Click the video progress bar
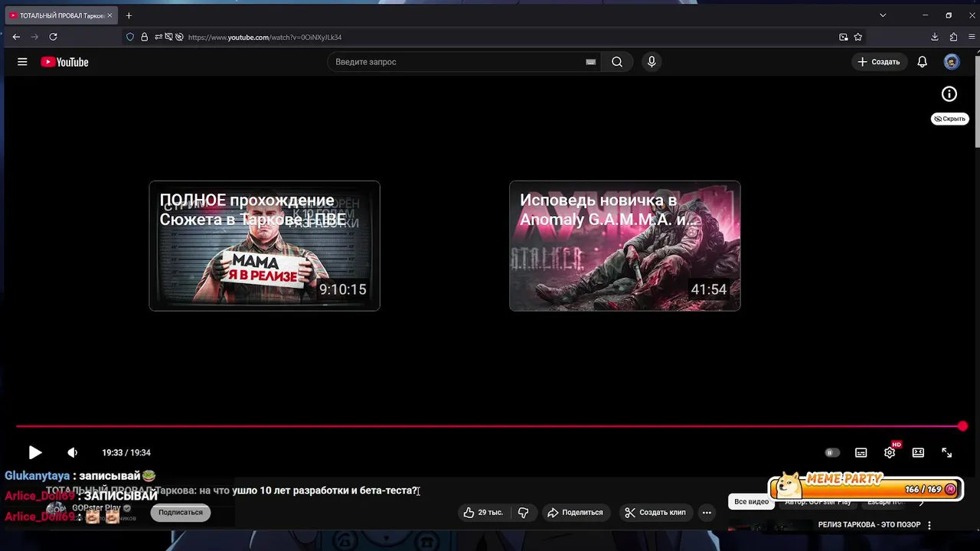The height and width of the screenshot is (551, 980). pos(488,426)
